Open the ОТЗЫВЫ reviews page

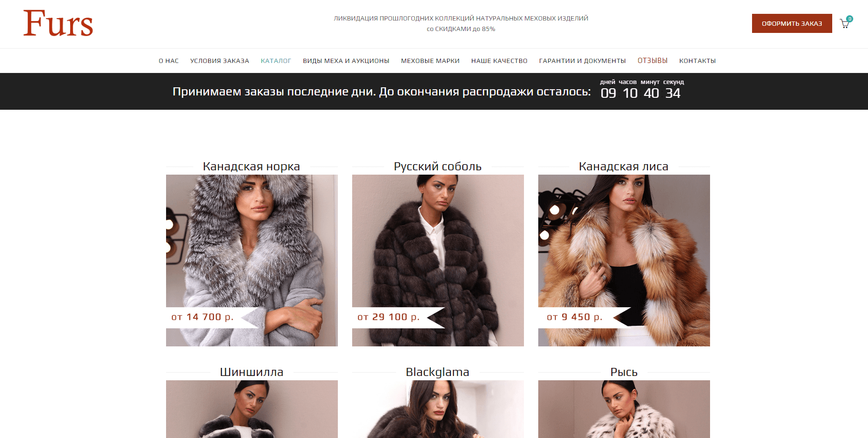tap(652, 61)
